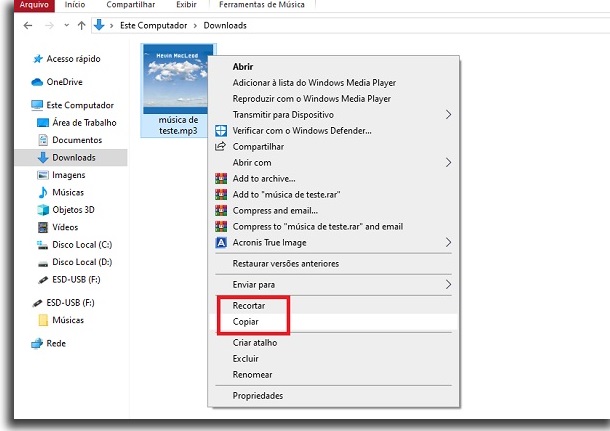
Task: Click the Rede network icon
Action: tap(38, 342)
